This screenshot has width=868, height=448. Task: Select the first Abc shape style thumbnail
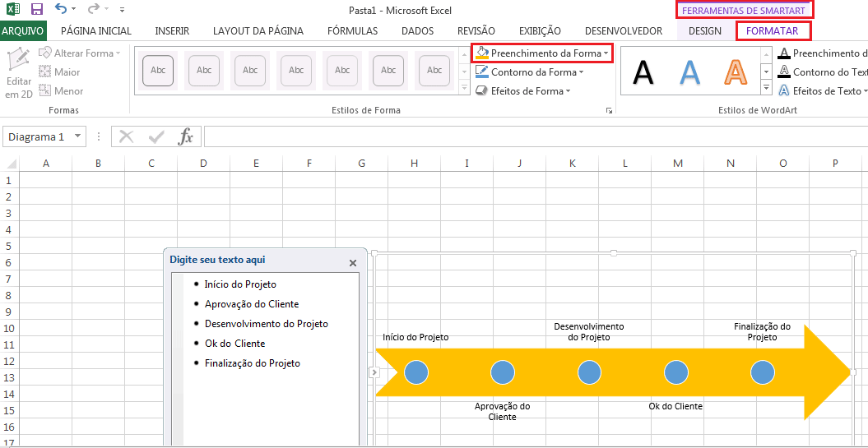coord(158,71)
